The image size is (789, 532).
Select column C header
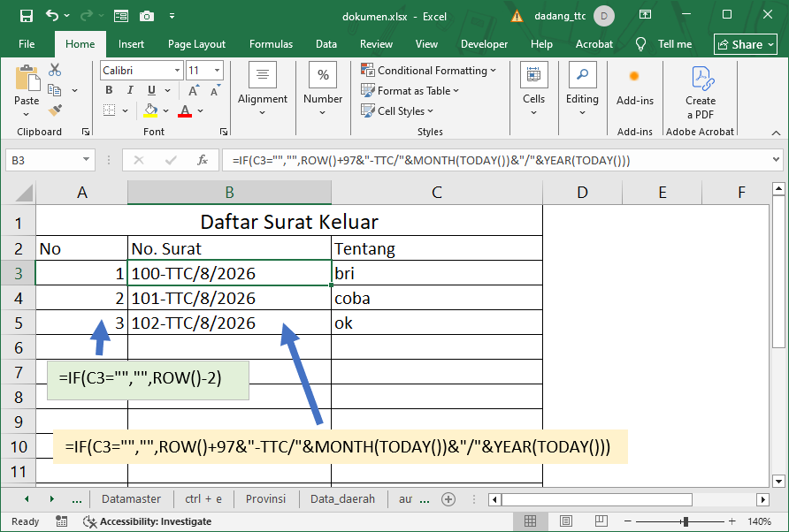pyautogui.click(x=436, y=193)
